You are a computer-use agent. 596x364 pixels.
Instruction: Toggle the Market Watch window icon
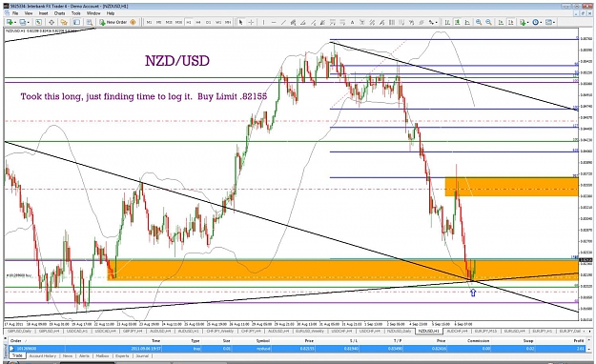point(38,23)
